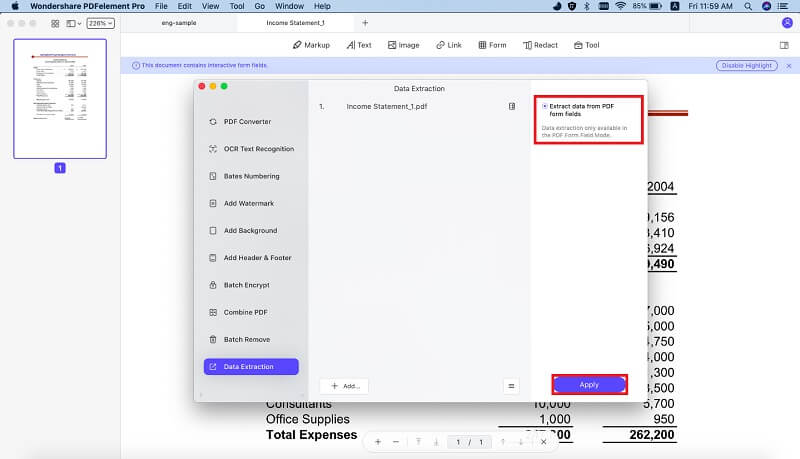800x459 pixels.
Task: Select the Redact tool
Action: click(x=540, y=45)
